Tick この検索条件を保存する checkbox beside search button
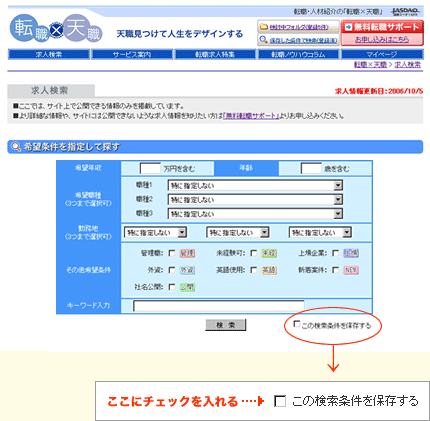 click(297, 324)
